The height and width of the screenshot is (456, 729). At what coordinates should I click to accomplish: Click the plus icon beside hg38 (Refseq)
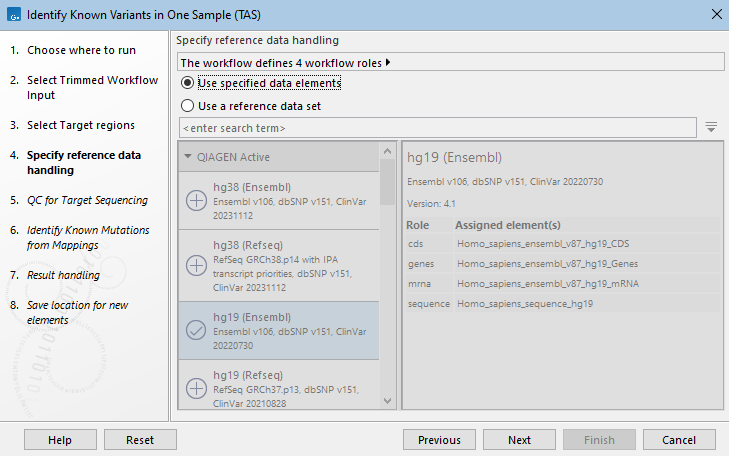click(197, 266)
